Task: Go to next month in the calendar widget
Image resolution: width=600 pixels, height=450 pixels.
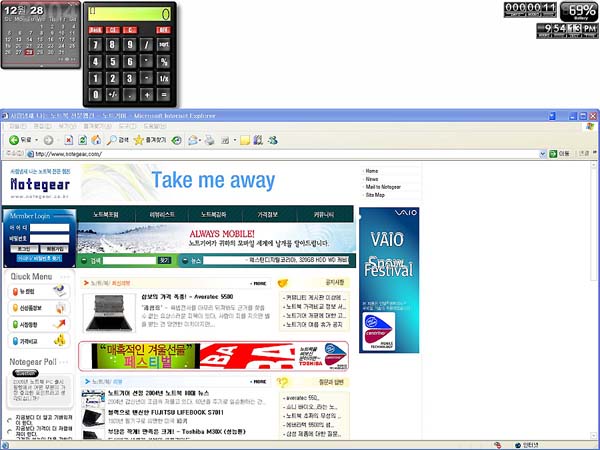Action: tap(72, 59)
